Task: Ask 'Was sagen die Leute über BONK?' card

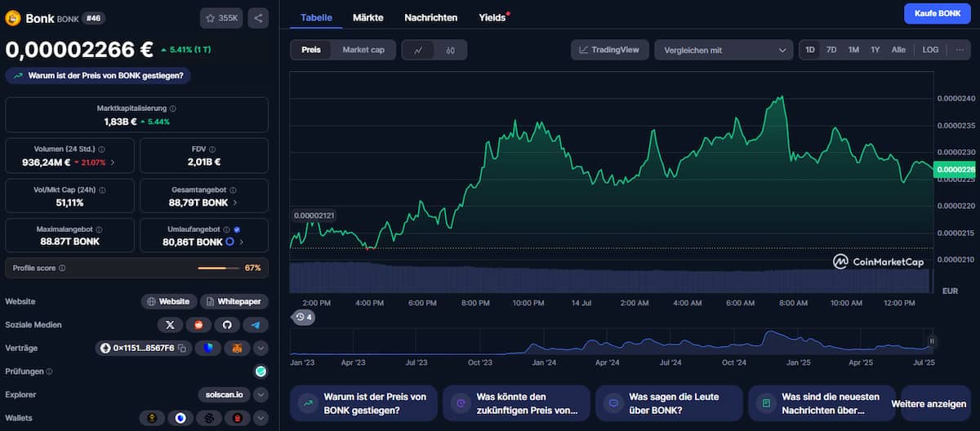Action: [669, 403]
